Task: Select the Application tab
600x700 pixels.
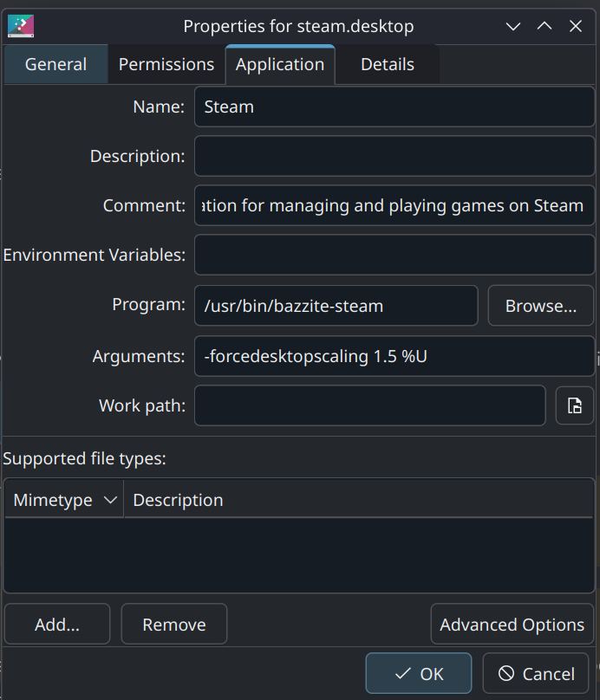Action: click(x=280, y=64)
